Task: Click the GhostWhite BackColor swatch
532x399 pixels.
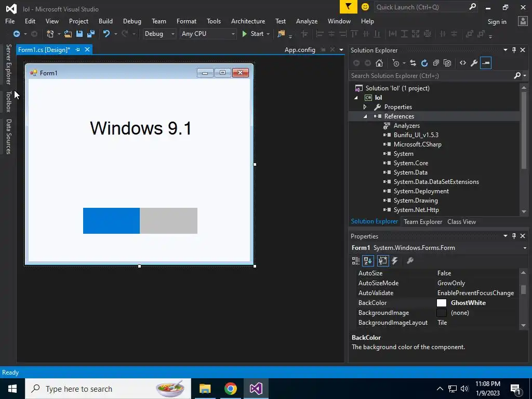Action: [x=442, y=303]
